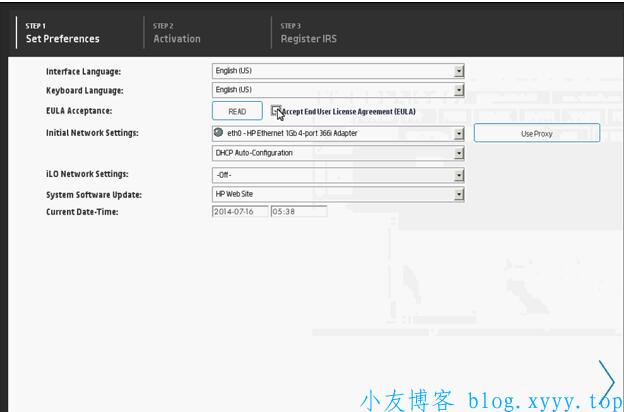Switch to the Step 2 Activation tab
The image size is (624, 412).
tap(177, 33)
